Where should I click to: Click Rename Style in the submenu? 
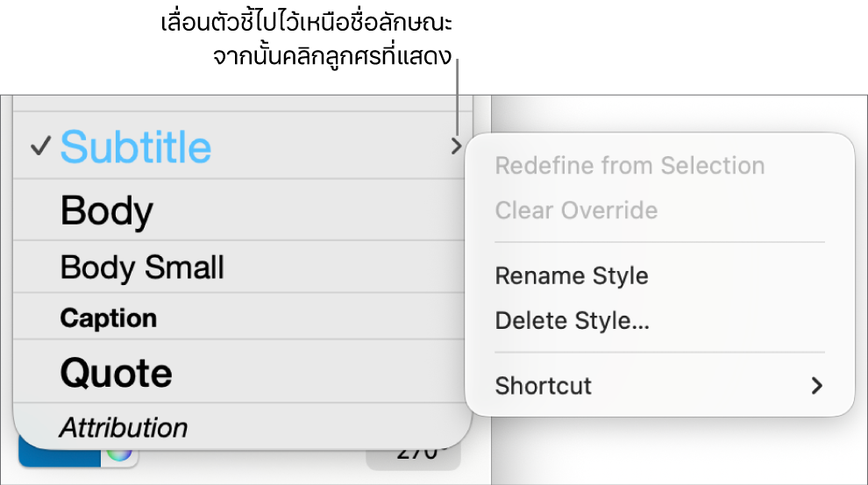pyautogui.click(x=572, y=276)
